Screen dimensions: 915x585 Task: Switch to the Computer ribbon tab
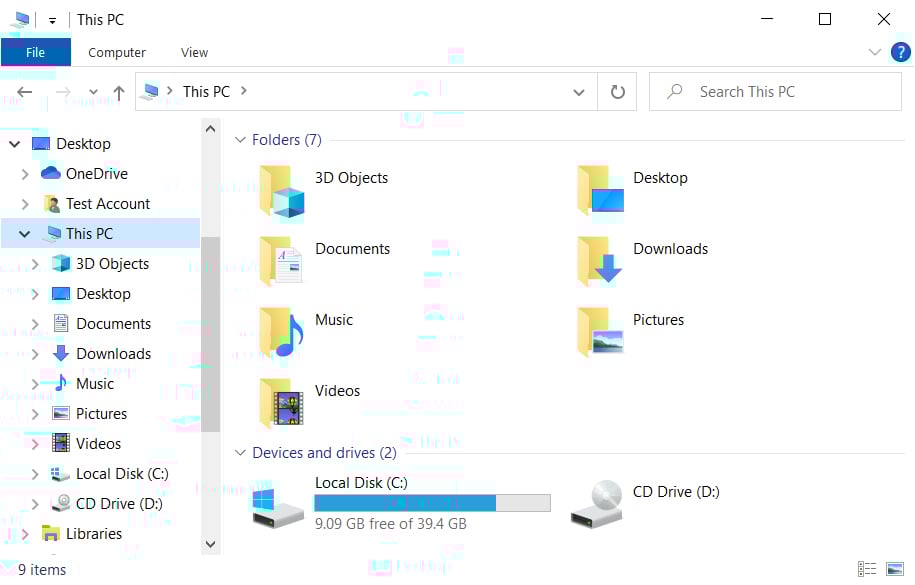[117, 53]
